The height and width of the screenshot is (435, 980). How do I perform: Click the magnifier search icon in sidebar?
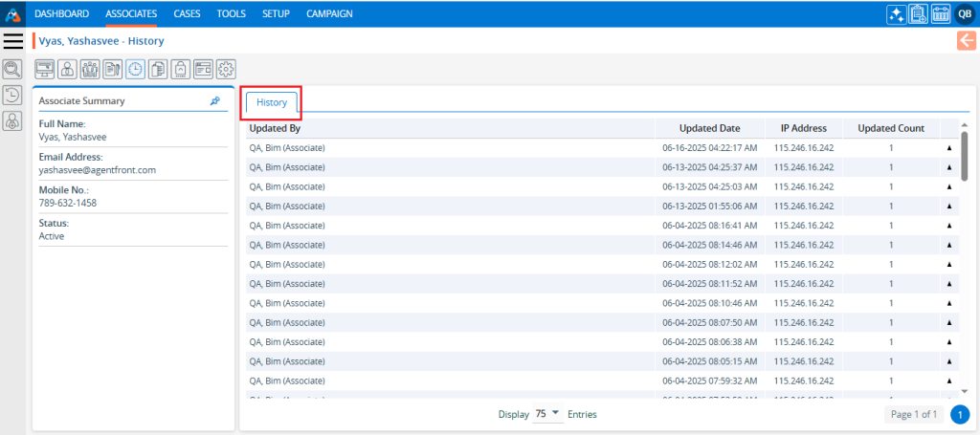click(x=13, y=70)
